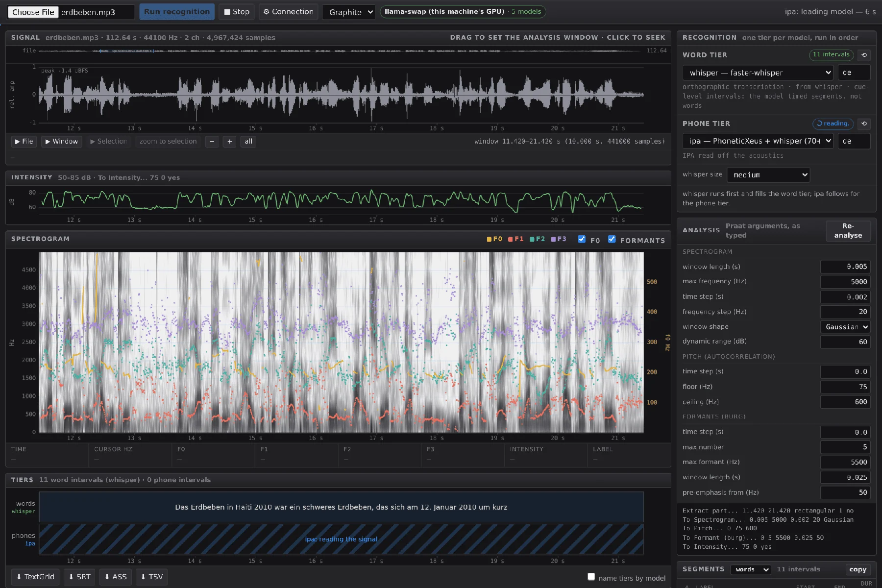Click Choose File
Viewport: 882px width, 588px height.
33,12
